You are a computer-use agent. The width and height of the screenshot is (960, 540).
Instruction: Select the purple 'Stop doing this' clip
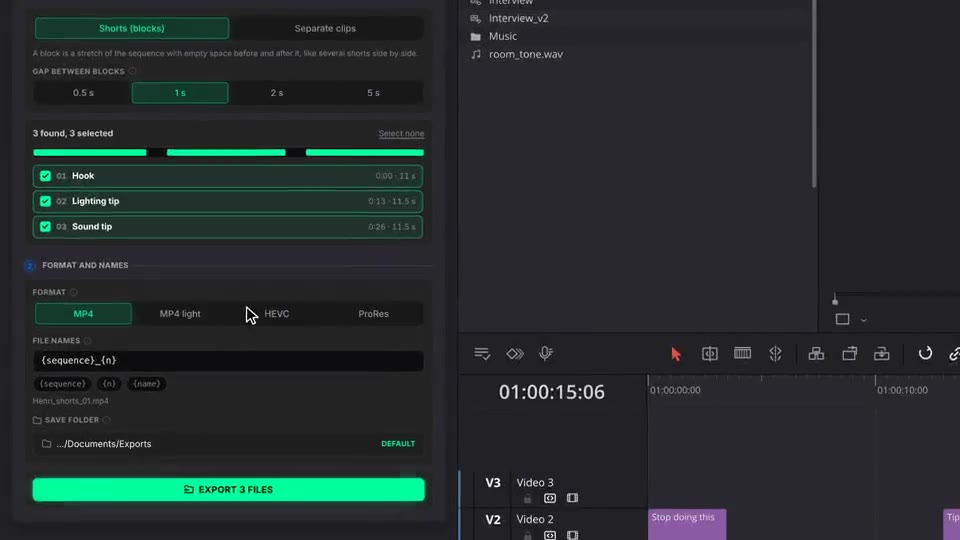click(687, 524)
